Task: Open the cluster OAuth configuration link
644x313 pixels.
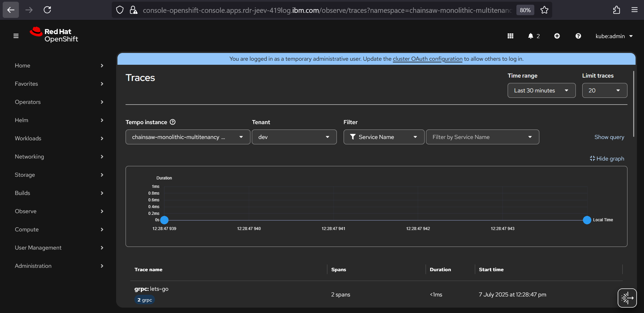Action: [x=427, y=59]
